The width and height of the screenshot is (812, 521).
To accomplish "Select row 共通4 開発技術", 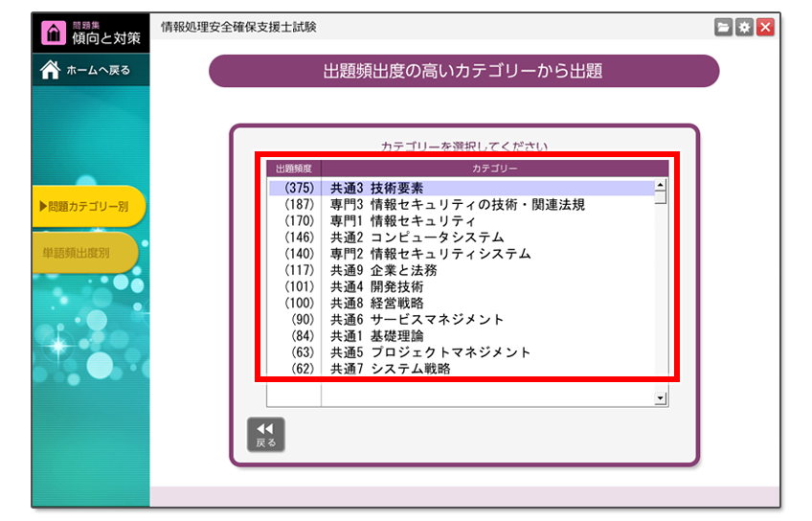I will 462,286.
